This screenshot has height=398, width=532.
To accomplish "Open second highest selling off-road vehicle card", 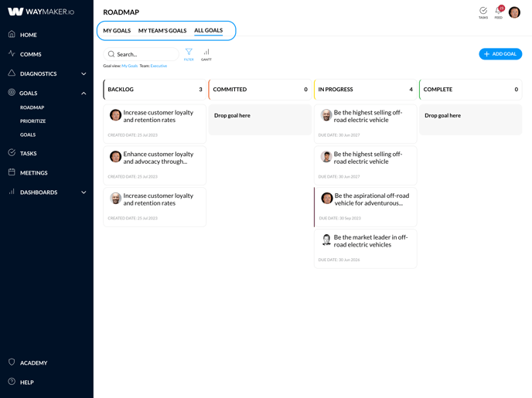I will click(x=365, y=165).
